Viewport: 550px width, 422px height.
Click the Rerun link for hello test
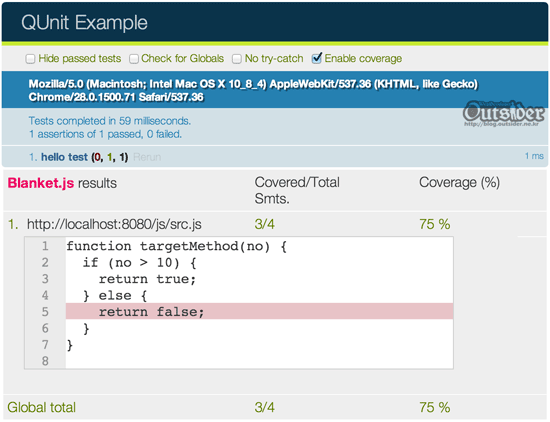[147, 157]
